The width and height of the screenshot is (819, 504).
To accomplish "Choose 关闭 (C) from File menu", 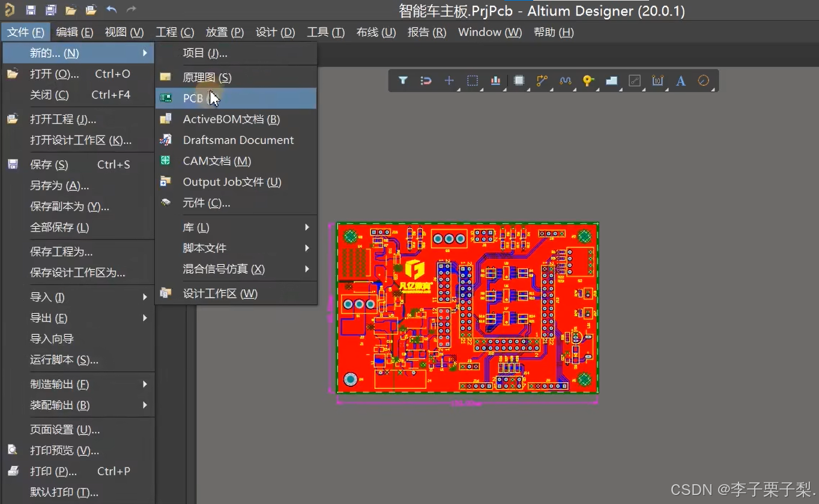I will tap(79, 95).
